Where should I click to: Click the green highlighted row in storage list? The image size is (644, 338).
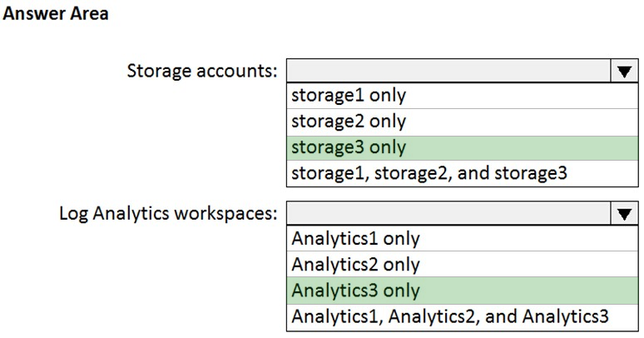coord(463,147)
